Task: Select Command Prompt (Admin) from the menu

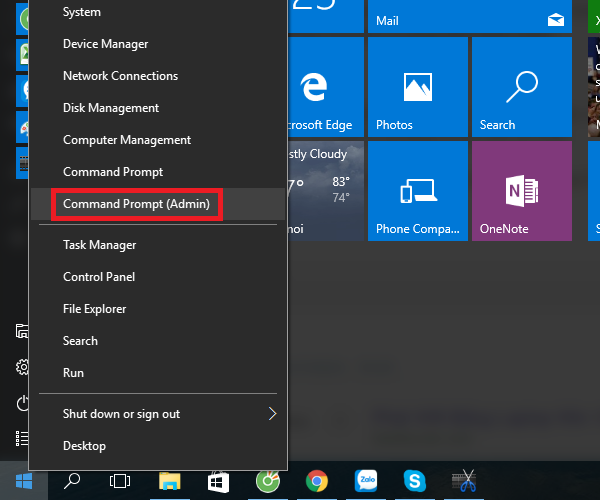Action: pos(137,204)
